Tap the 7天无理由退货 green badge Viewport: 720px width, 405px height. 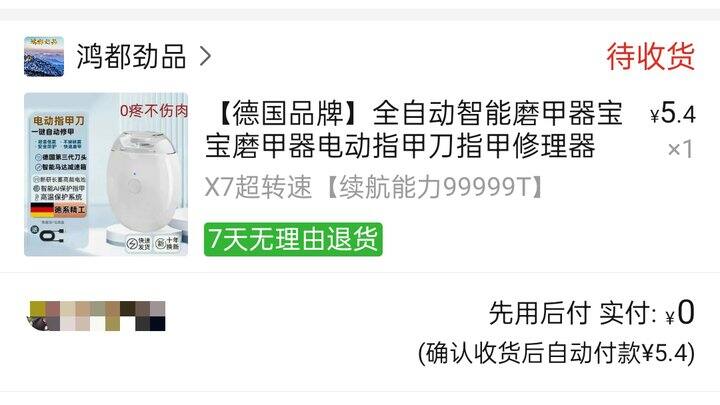point(293,239)
